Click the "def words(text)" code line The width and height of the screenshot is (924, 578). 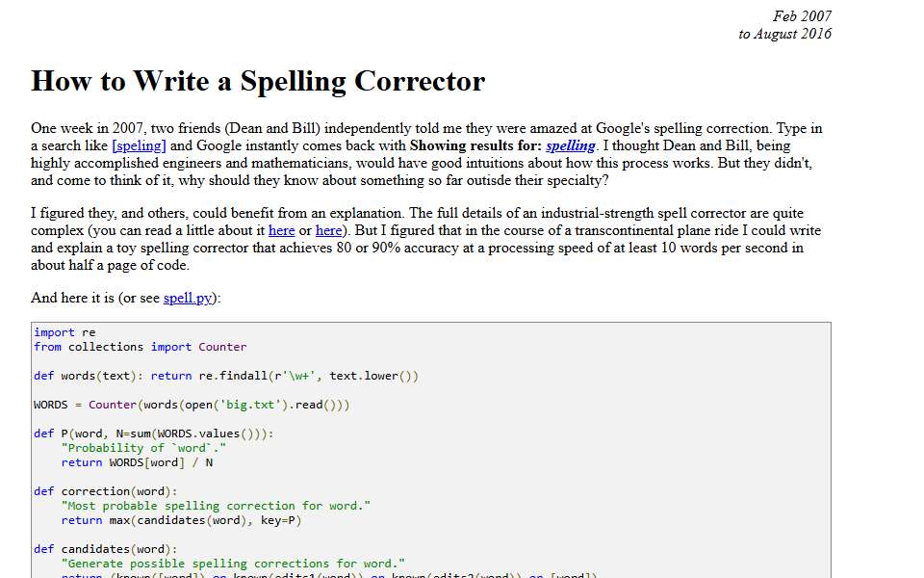point(225,376)
